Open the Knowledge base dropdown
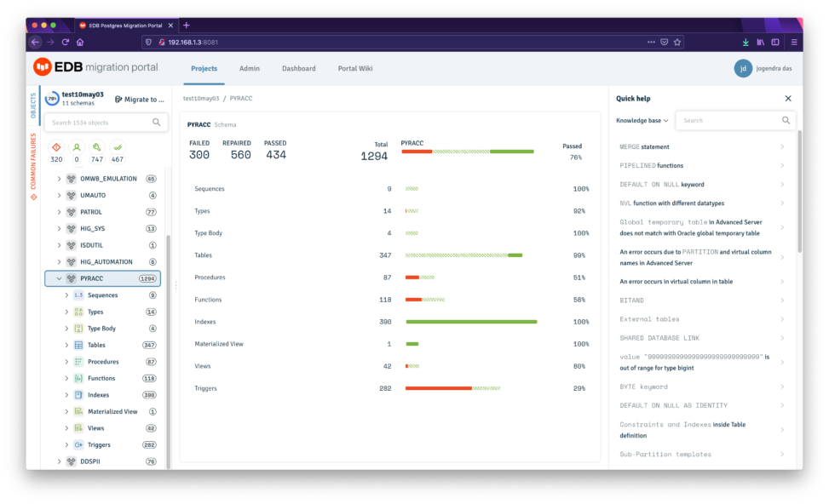The image size is (829, 504). 642,120
